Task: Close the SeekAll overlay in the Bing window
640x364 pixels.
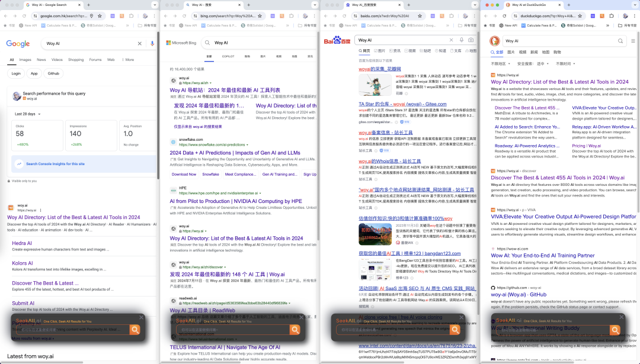Action: click(x=301, y=317)
